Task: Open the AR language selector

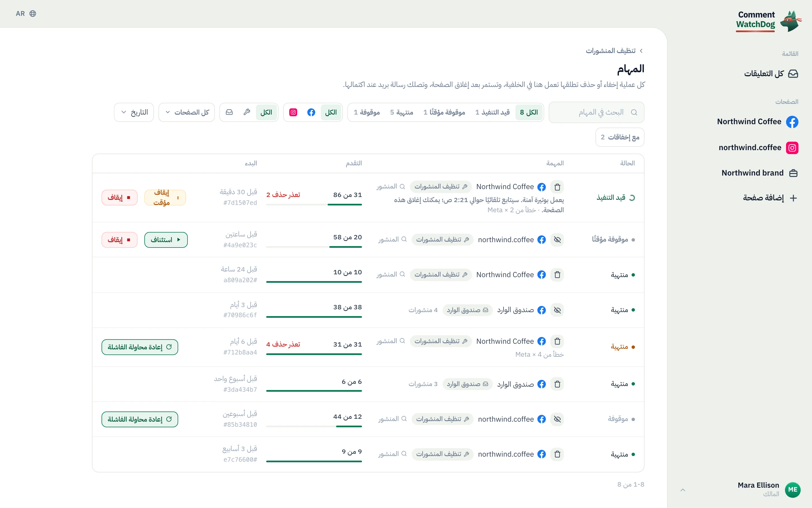Action: [26, 14]
